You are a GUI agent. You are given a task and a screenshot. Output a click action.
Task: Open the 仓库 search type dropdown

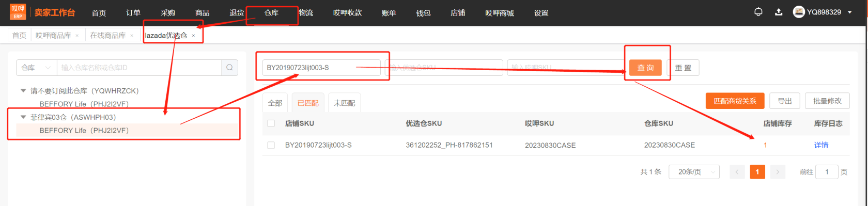point(36,68)
